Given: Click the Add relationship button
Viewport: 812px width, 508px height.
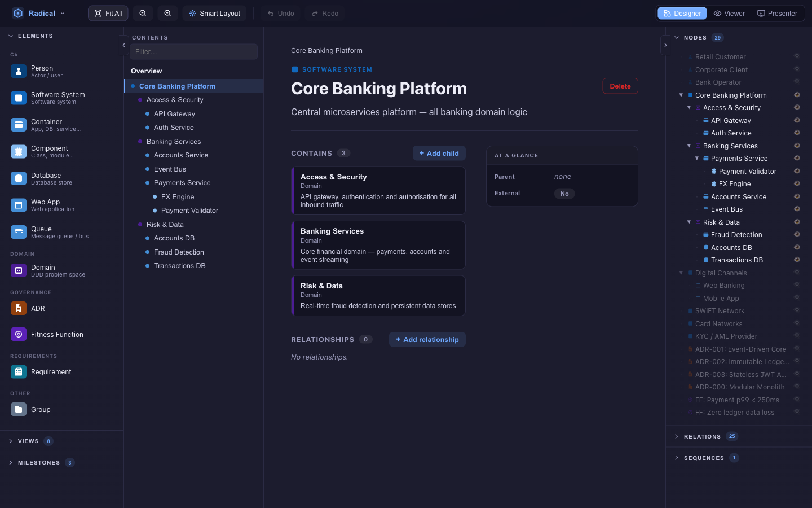Looking at the screenshot, I should pos(427,339).
